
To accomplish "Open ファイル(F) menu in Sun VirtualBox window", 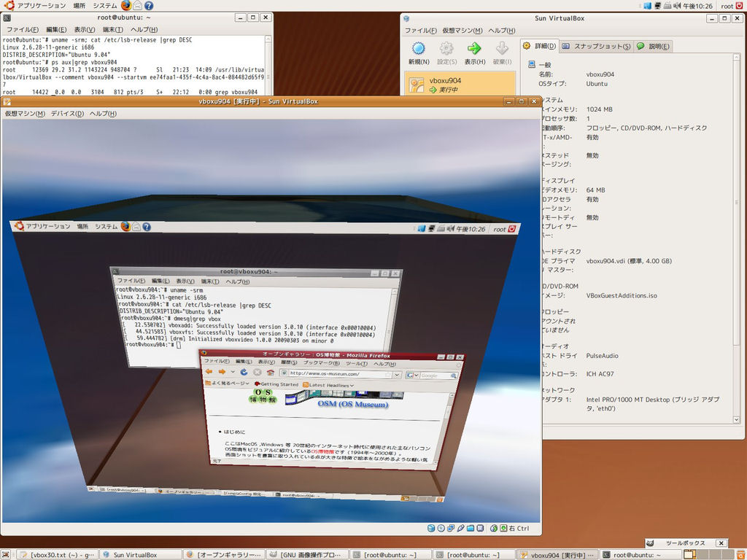I will coord(420,31).
